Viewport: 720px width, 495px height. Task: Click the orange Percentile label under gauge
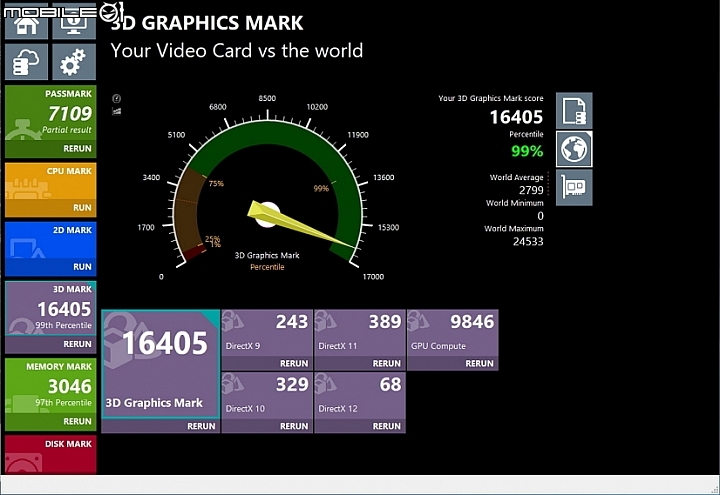pos(267,267)
